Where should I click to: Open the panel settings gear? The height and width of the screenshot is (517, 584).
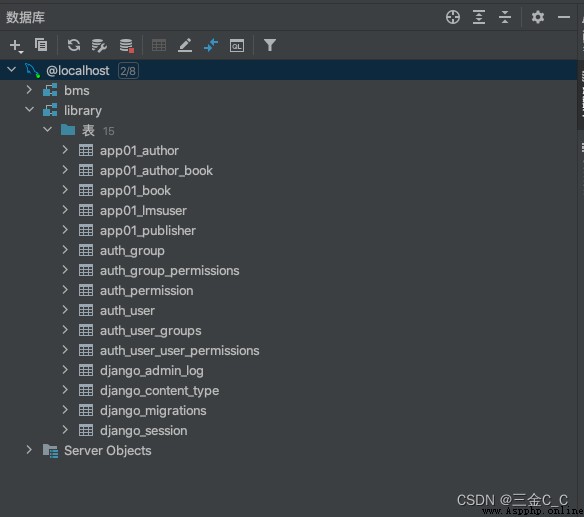click(537, 17)
